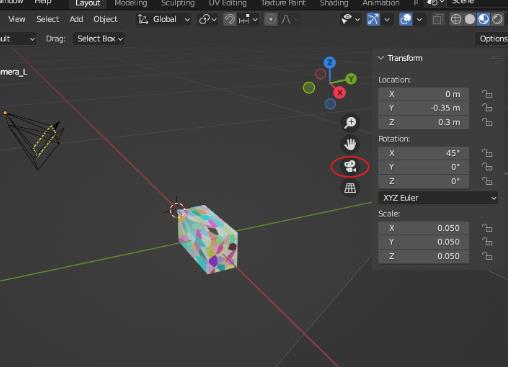Screen dimensions: 508x367
Task: Lock Rotation Y with lock icon
Action: click(487, 167)
